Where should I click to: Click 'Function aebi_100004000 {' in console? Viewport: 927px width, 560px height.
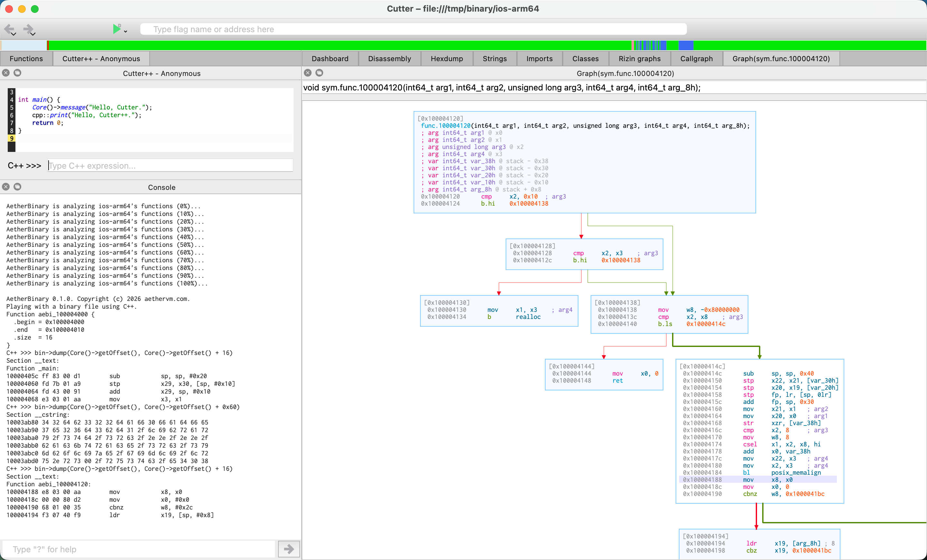pyautogui.click(x=51, y=314)
